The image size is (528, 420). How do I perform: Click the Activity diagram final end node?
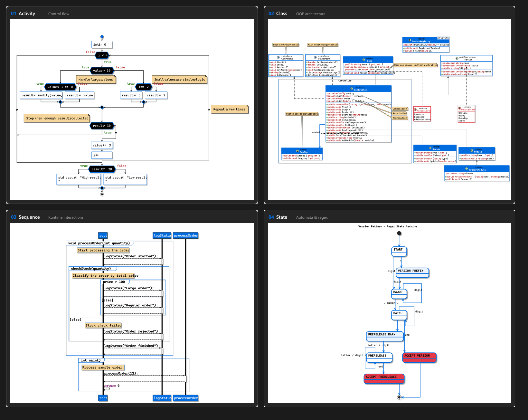pos(102,194)
